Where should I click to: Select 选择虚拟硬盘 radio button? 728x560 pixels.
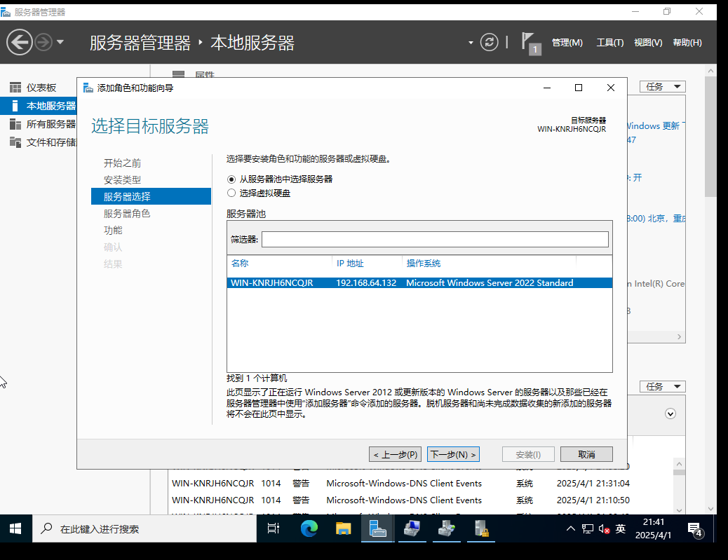231,193
